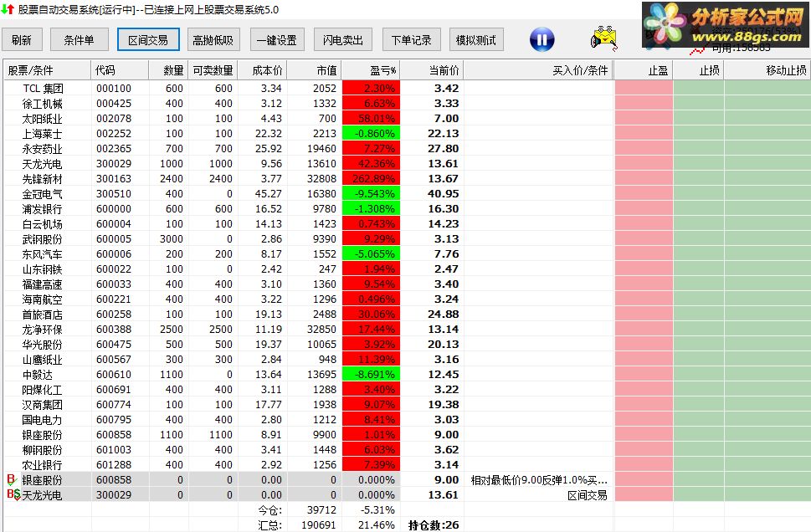Click the 移动止损 column header
Screen dimensions: 811x532
pos(767,70)
